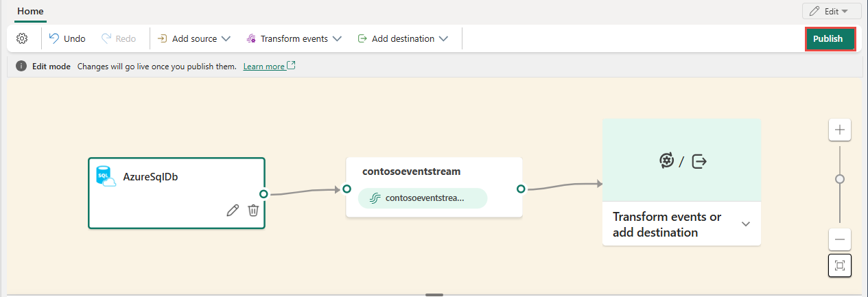Open the Add source dropdown
Image resolution: width=868 pixels, height=297 pixels.
194,38
